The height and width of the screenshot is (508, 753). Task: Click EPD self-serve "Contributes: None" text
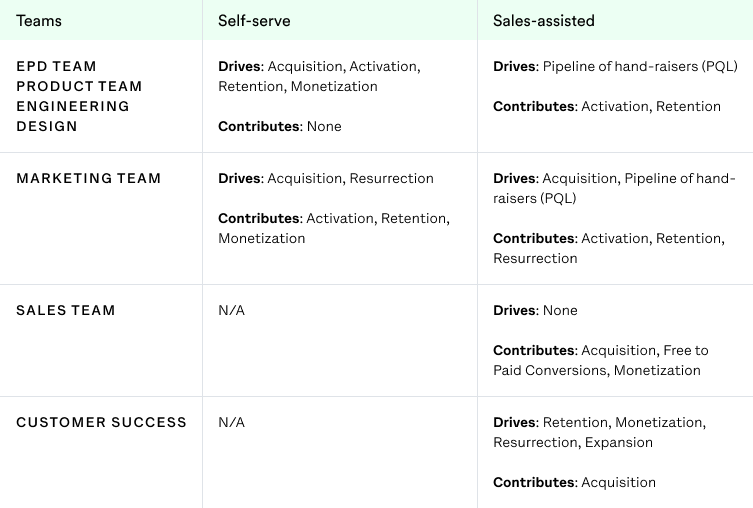(280, 127)
